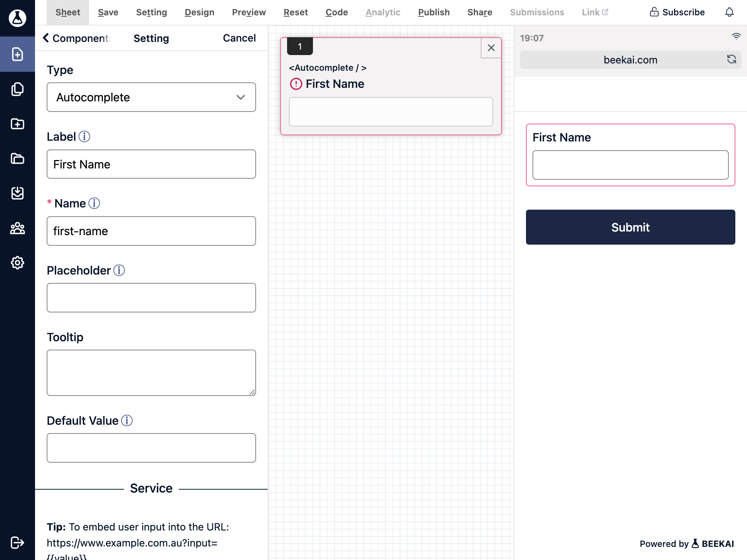Click the Subscribe button
747x560 pixels.
pyautogui.click(x=677, y=12)
